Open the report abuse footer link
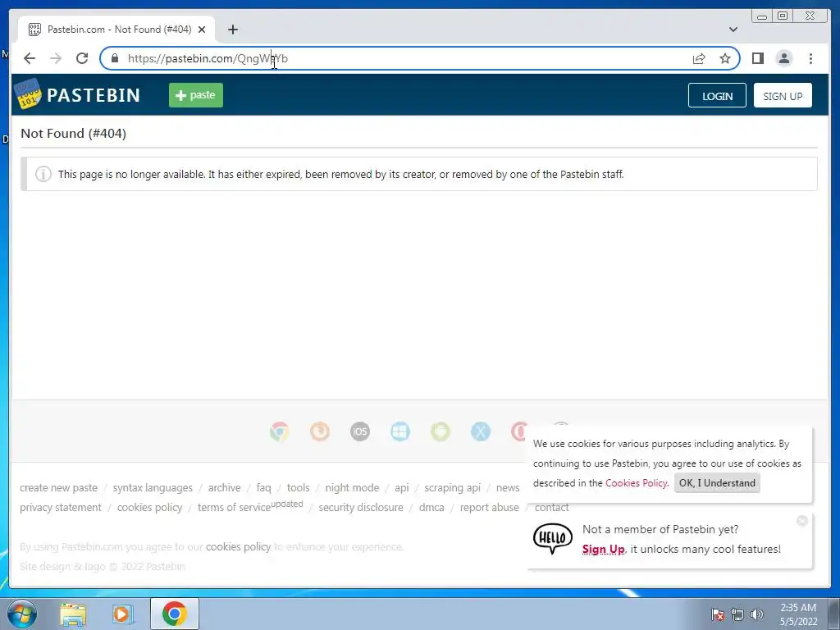The height and width of the screenshot is (630, 840). tap(490, 507)
